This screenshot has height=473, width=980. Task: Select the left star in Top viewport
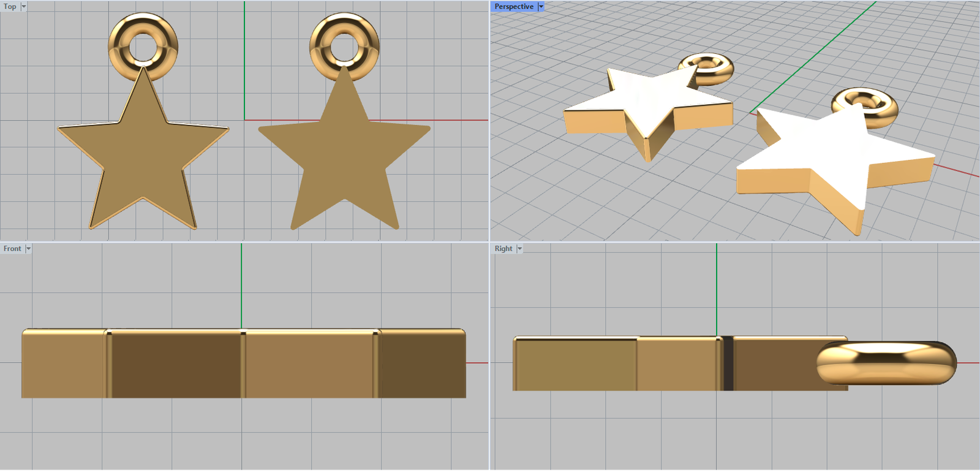point(143,159)
